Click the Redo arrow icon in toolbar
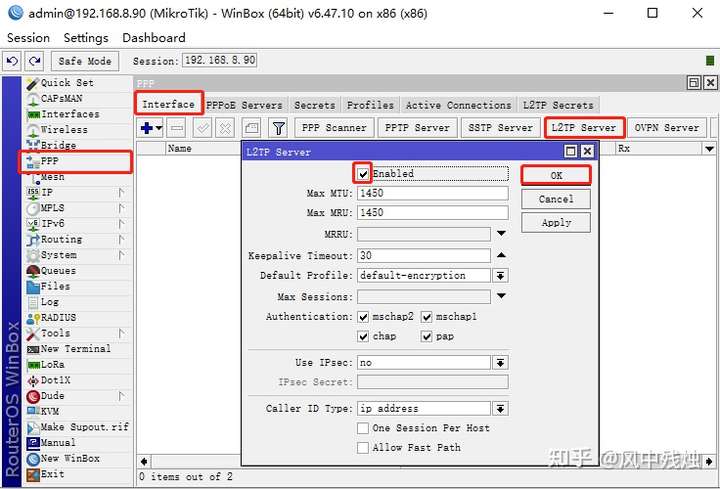720x489 pixels. click(34, 61)
